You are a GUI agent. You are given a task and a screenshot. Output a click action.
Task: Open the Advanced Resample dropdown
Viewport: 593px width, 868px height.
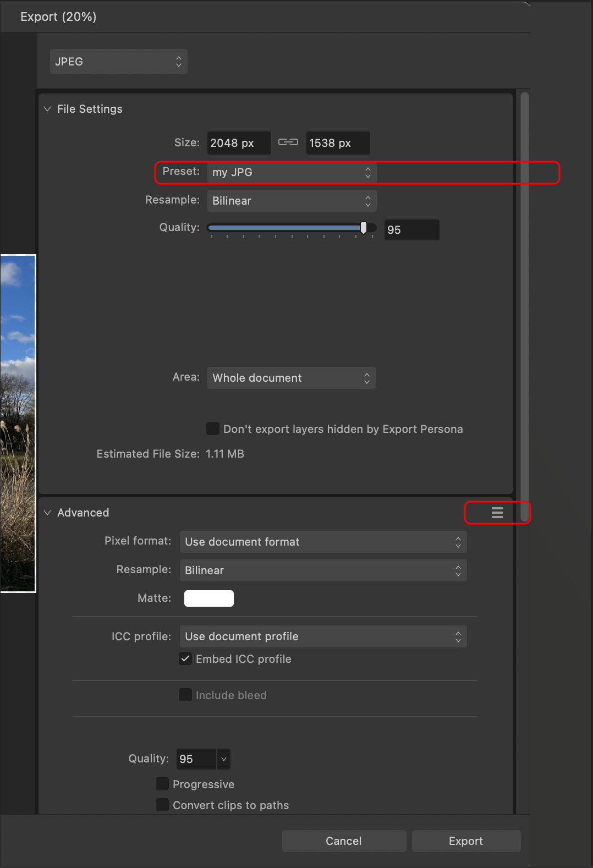pos(323,570)
